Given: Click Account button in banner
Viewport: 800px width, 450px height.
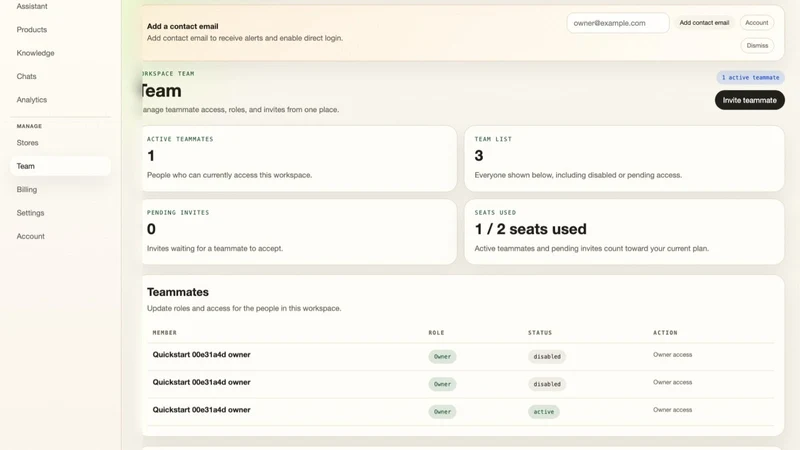Looking at the screenshot, I should point(757,23).
